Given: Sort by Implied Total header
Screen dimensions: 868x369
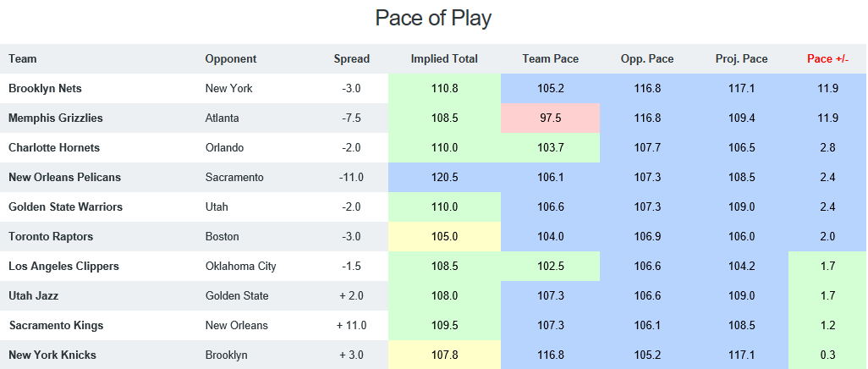Looking at the screenshot, I should click(x=444, y=58).
